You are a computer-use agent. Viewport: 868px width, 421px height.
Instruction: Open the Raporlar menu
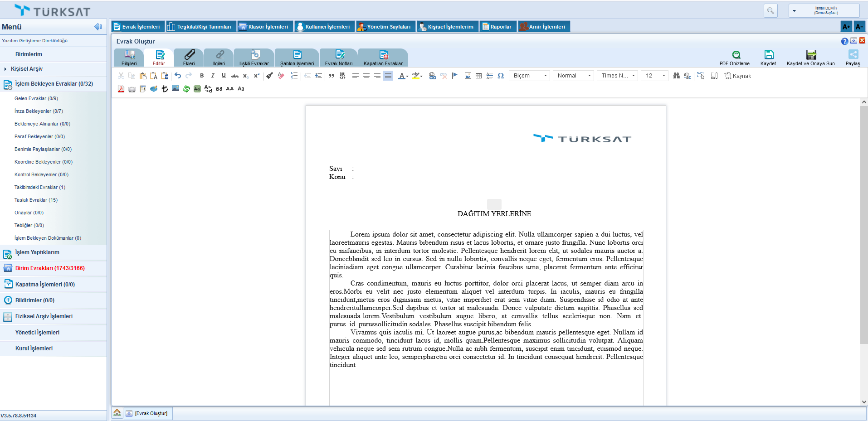pos(497,27)
